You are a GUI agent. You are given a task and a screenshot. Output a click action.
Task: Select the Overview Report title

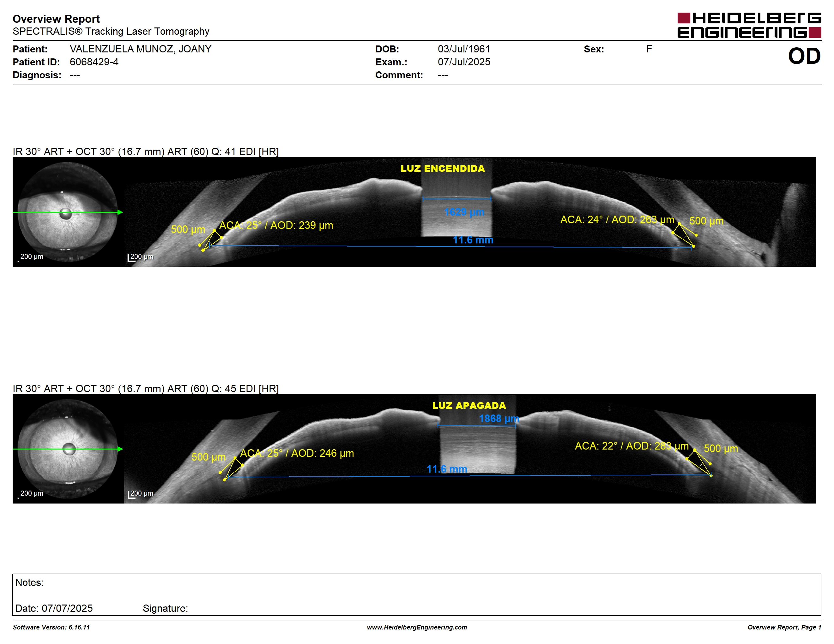pos(56,19)
